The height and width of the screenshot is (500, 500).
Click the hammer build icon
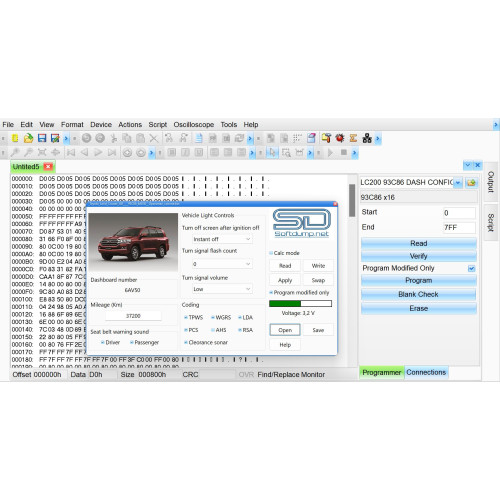coord(326,138)
